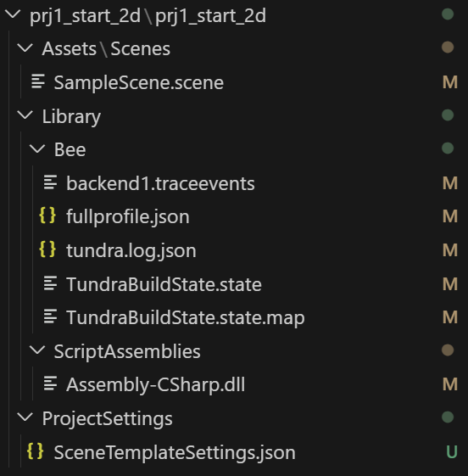The width and height of the screenshot is (468, 476).
Task: Click the file icon beside Assembly-CSharp.dll
Action: (50, 384)
